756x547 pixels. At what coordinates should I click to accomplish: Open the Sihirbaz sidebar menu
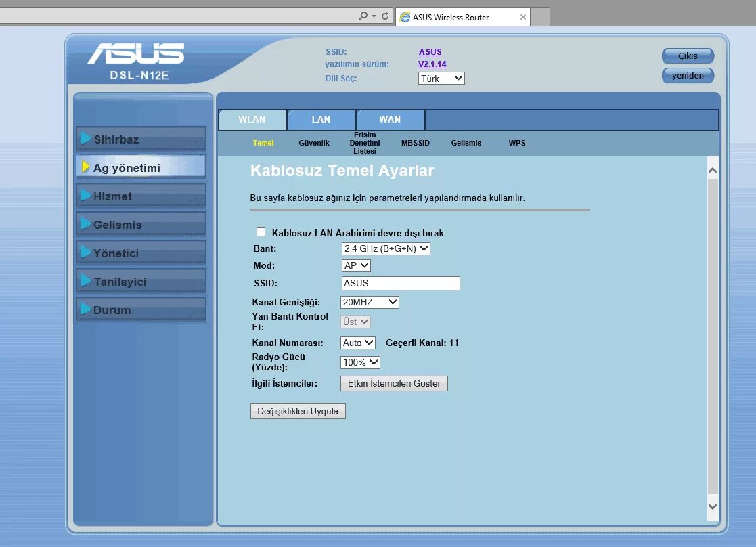pos(141,139)
